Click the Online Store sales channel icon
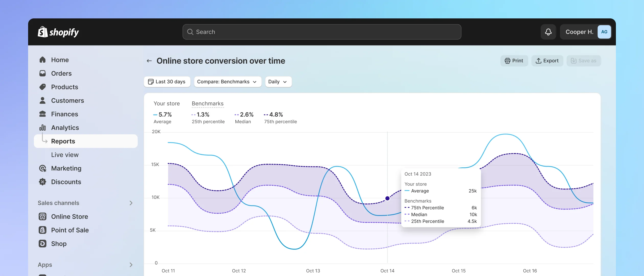This screenshot has width=644, height=276. click(43, 216)
